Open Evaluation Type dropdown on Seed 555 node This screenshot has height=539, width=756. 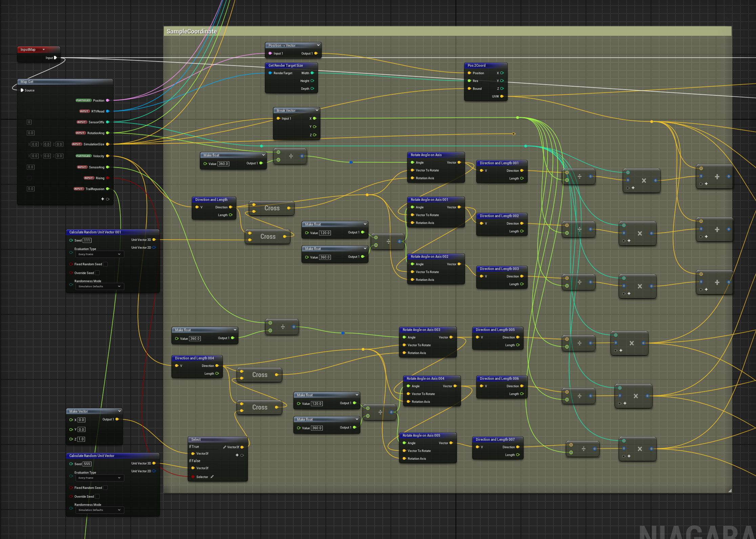click(x=99, y=478)
